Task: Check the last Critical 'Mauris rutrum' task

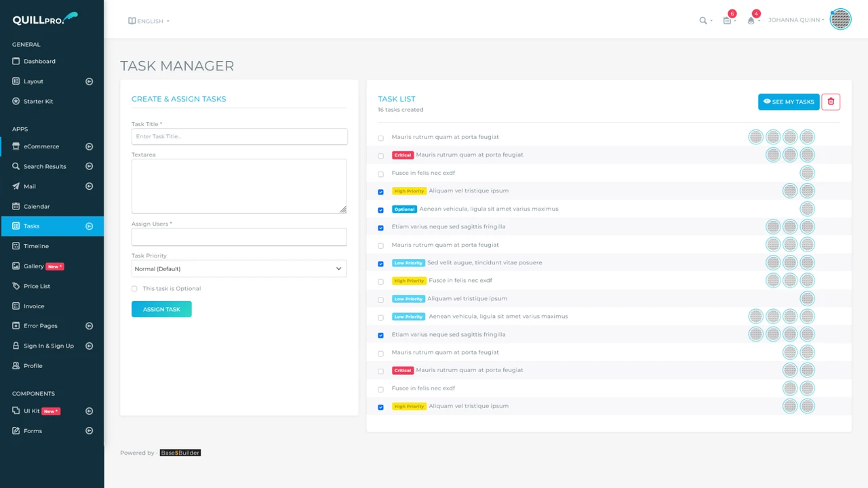Action: [x=380, y=371]
